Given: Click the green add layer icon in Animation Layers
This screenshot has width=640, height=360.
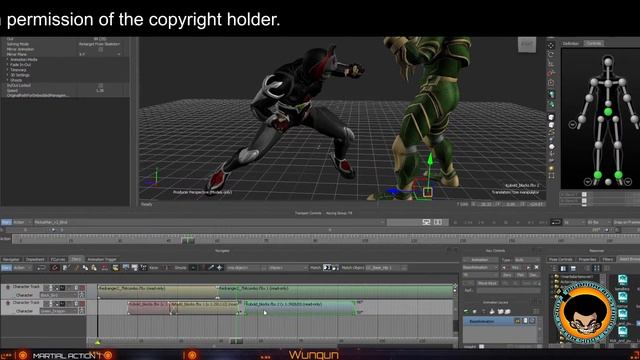Looking at the screenshot, I should [x=466, y=311].
